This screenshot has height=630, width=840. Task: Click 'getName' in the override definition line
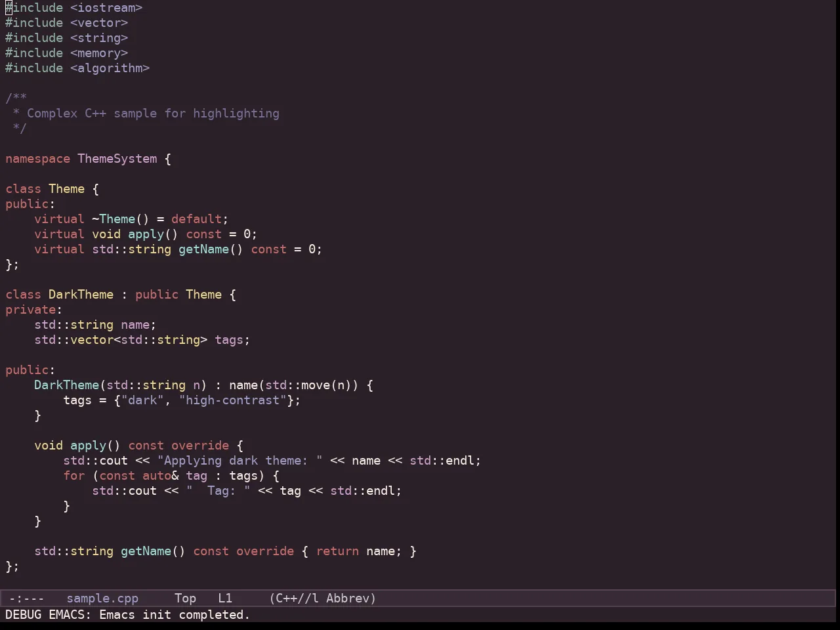[x=146, y=551]
